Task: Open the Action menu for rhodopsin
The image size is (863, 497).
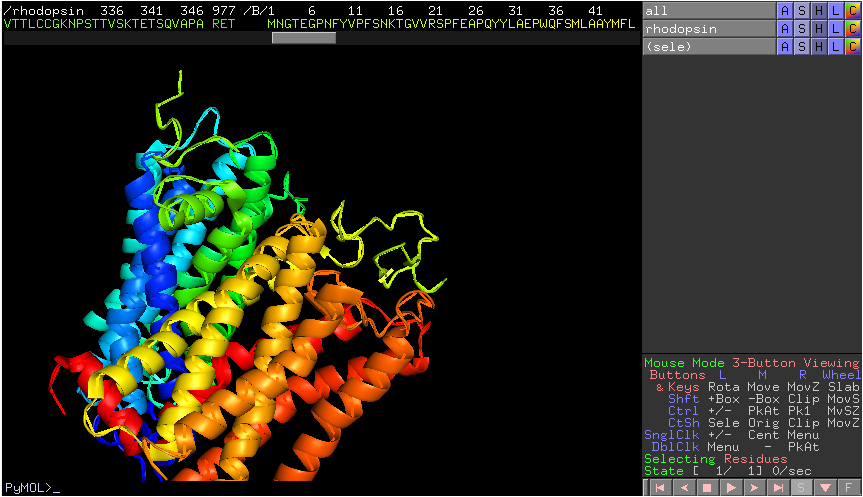Action: pyautogui.click(x=785, y=29)
